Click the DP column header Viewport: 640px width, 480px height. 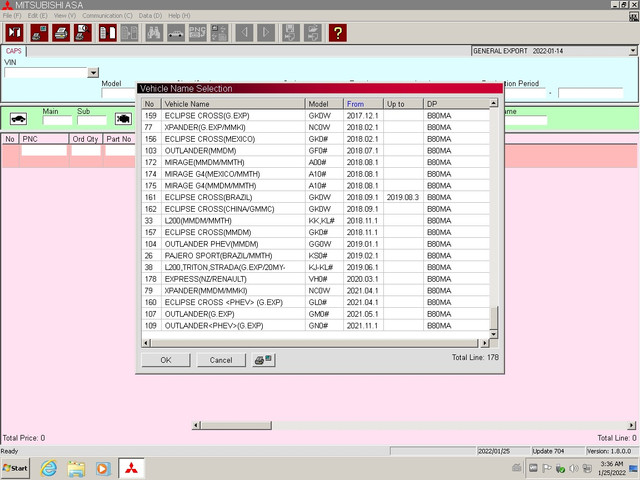point(456,104)
